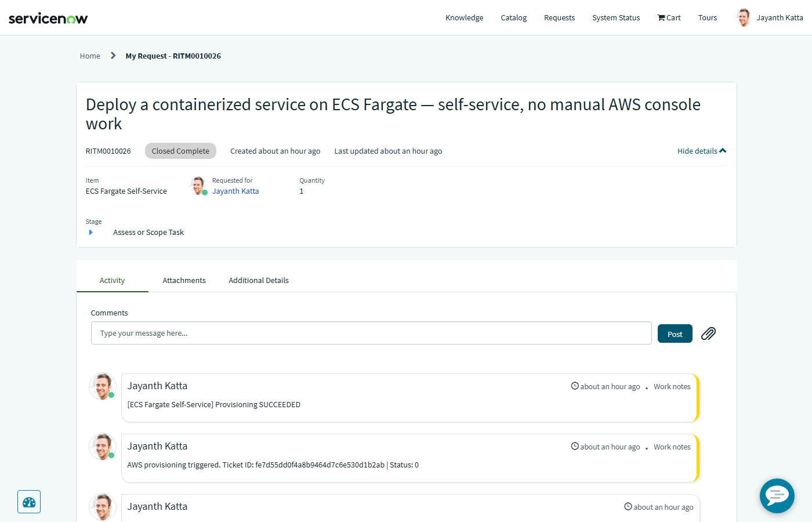Click ECS Fargate Self-Service item name
The image size is (812, 522).
[126, 191]
